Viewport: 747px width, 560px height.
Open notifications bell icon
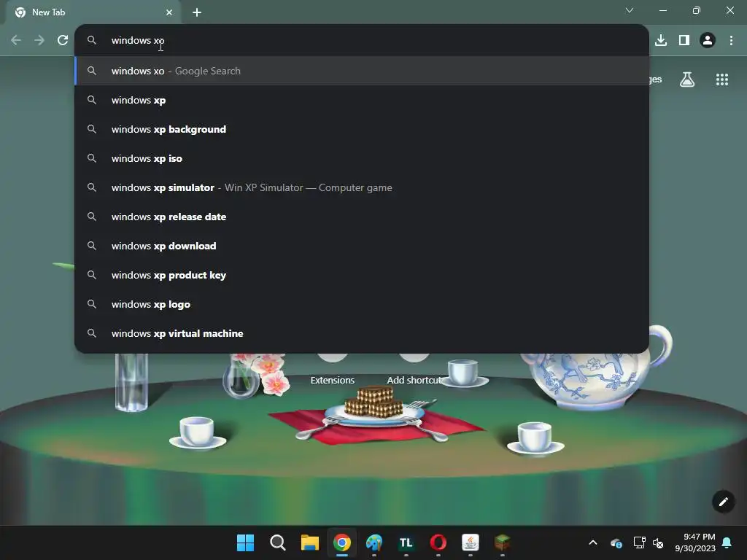pyautogui.click(x=727, y=542)
